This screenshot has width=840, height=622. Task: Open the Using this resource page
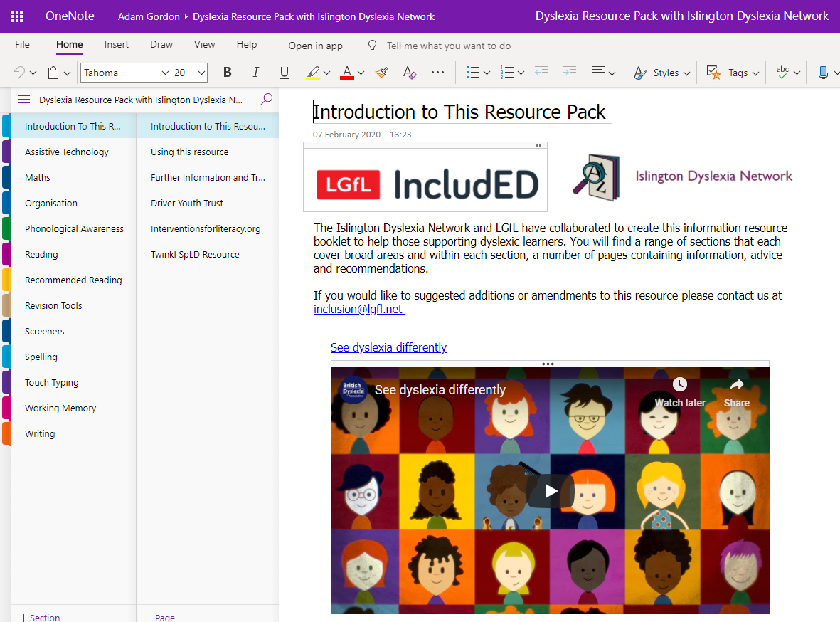[x=208, y=152]
